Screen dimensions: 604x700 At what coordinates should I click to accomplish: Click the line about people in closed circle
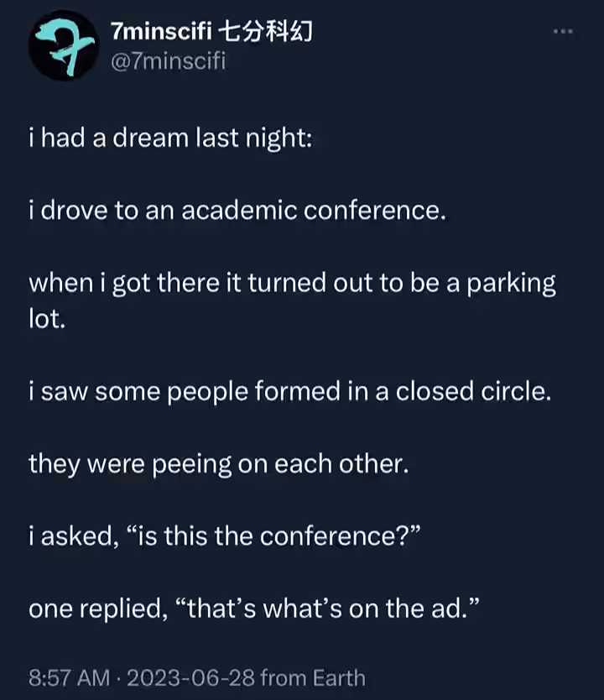[x=290, y=391]
